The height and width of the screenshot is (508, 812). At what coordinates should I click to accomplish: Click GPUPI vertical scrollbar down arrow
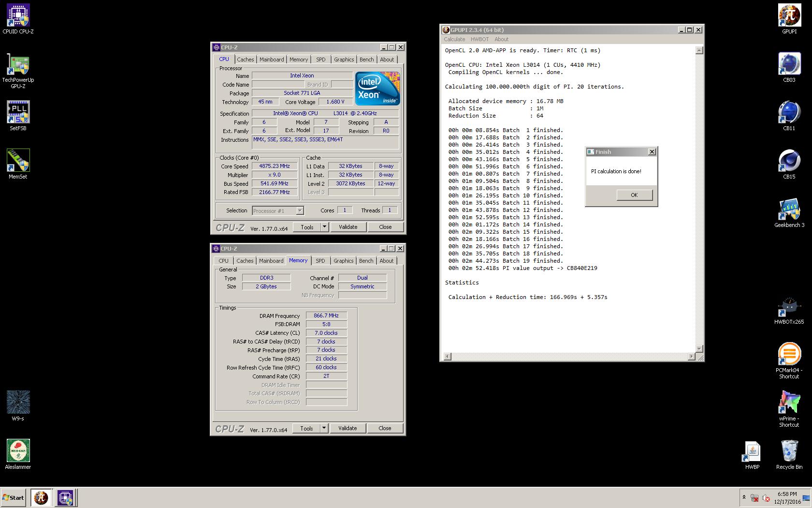click(699, 349)
